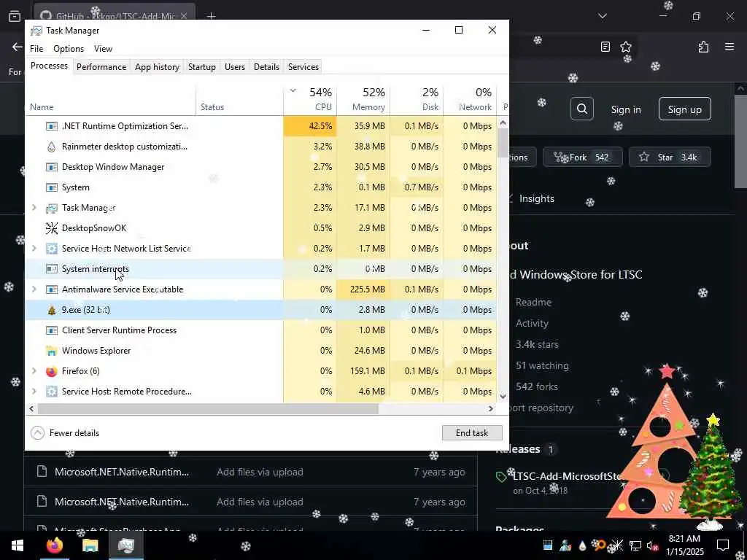
Task: Open the Windows Start menu
Action: [18, 545]
